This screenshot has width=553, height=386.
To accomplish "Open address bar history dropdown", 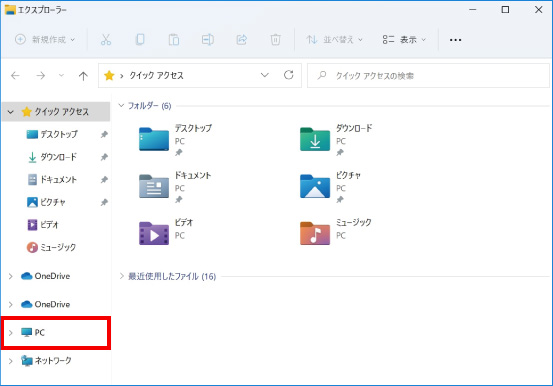I will point(265,75).
